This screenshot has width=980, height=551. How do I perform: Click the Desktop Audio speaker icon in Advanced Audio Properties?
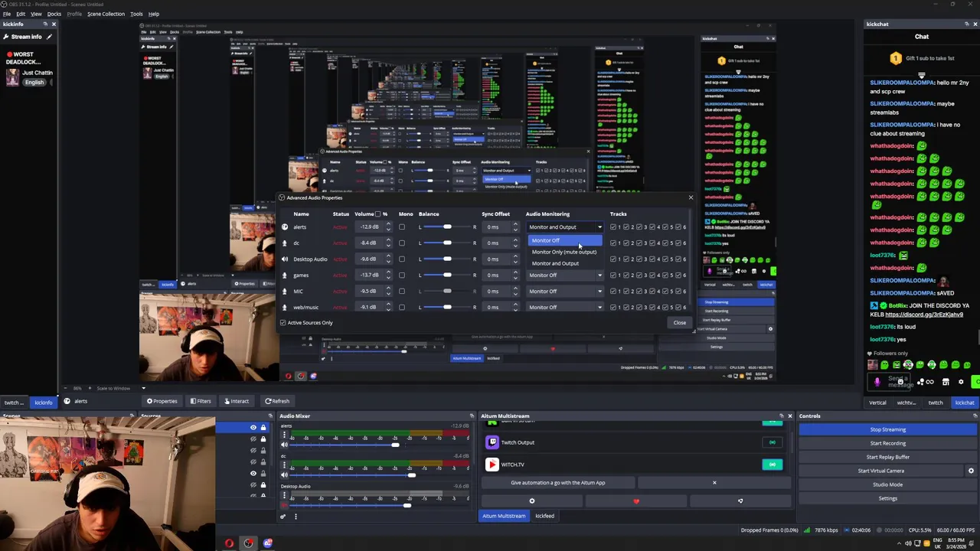[x=285, y=259]
